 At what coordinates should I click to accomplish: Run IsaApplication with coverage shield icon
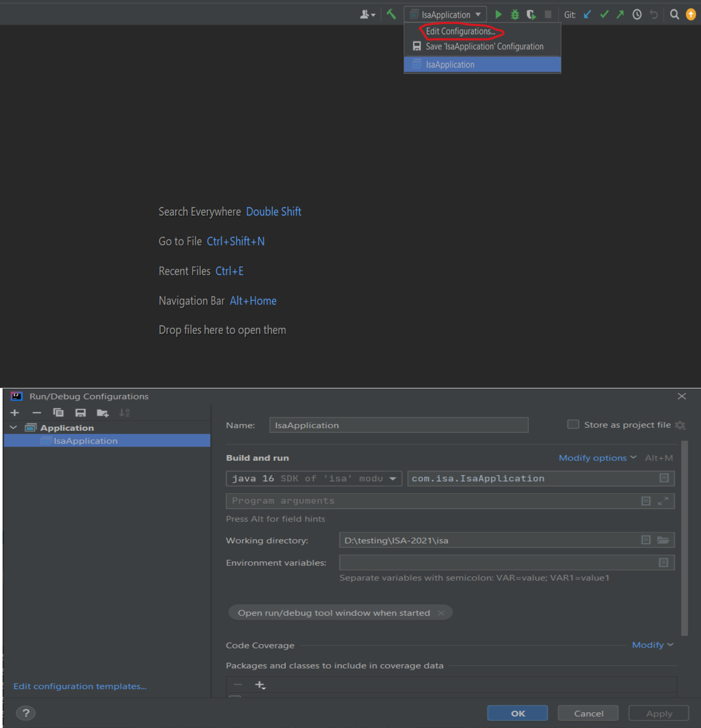[x=531, y=14]
